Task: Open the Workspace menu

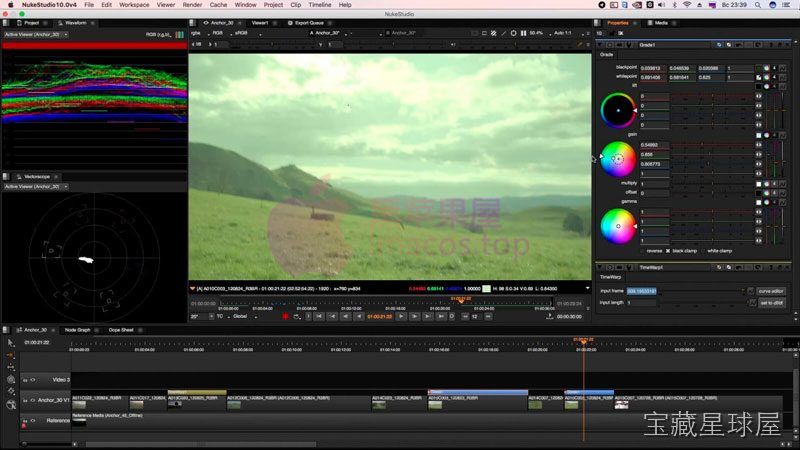Action: pyautogui.click(x=134, y=5)
